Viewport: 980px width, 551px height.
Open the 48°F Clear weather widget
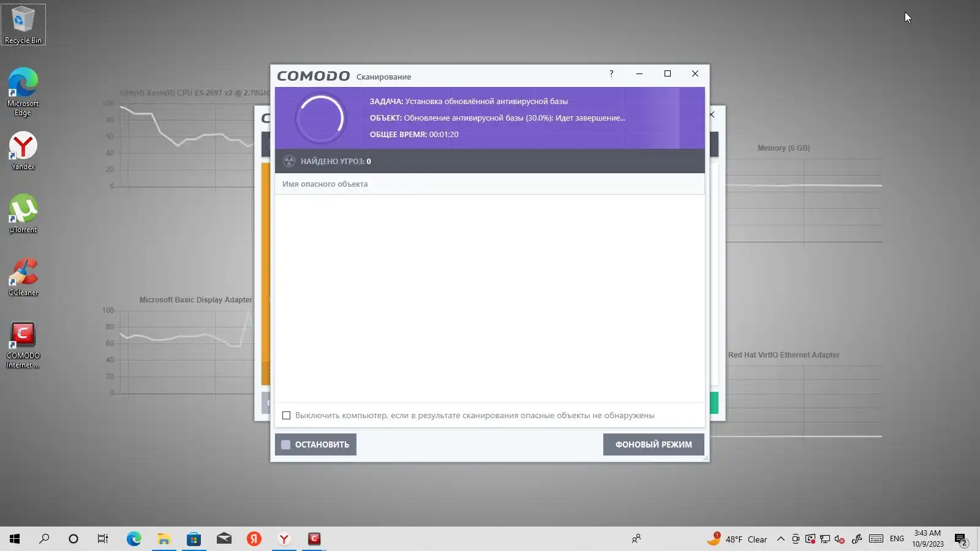[737, 539]
